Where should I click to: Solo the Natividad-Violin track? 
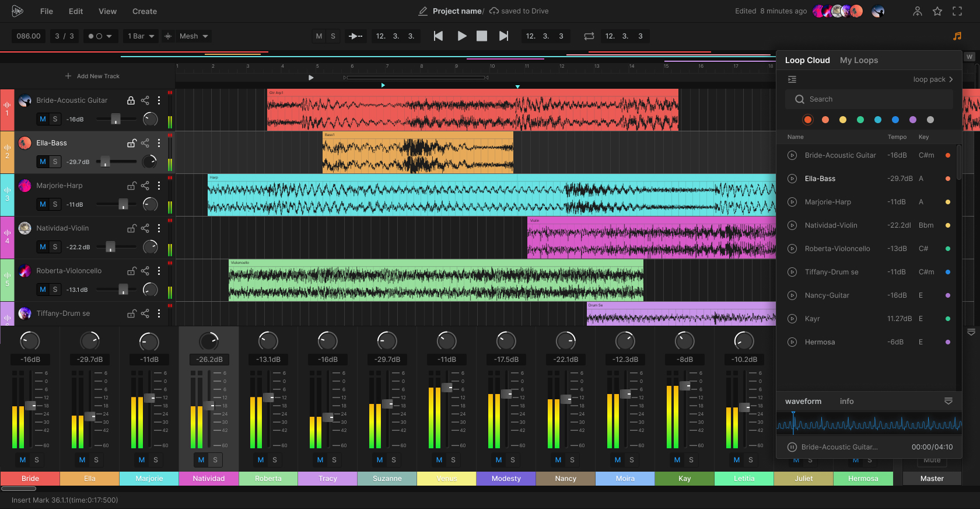(x=55, y=247)
